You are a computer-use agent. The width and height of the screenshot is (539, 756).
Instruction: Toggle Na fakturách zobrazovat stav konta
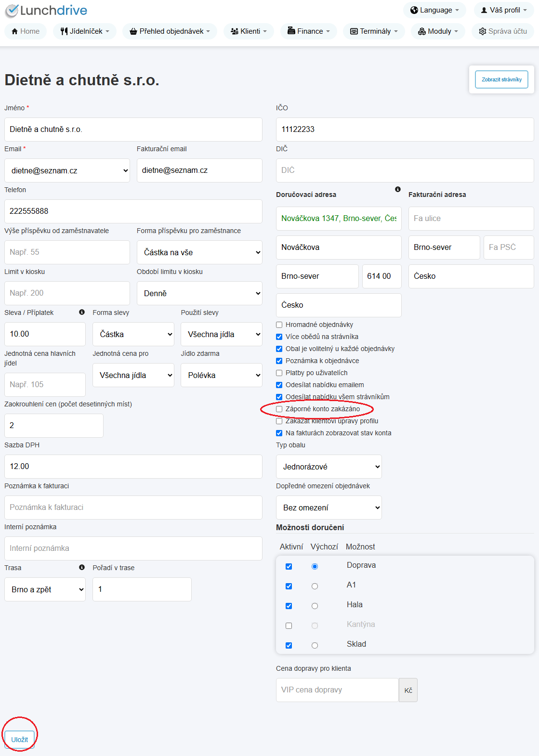(x=279, y=433)
